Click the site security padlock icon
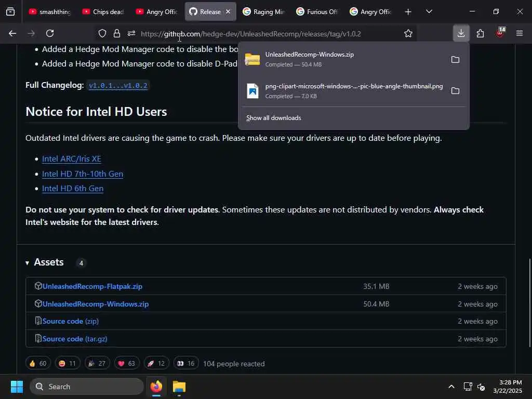 (x=117, y=33)
